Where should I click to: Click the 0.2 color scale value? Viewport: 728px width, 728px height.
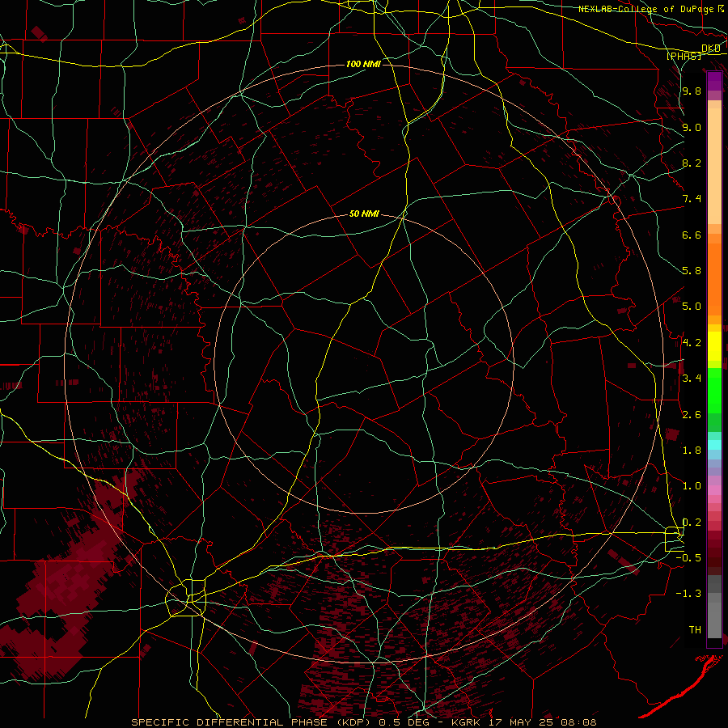click(x=692, y=523)
